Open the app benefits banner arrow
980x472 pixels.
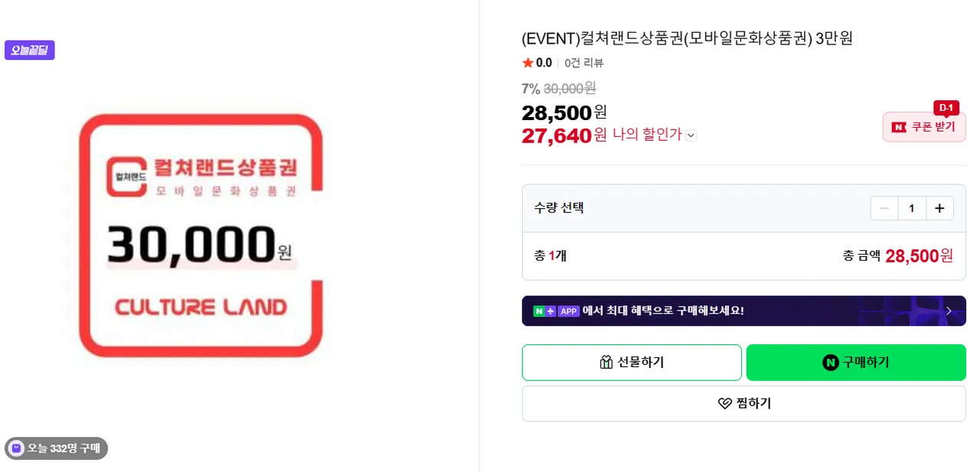949,311
